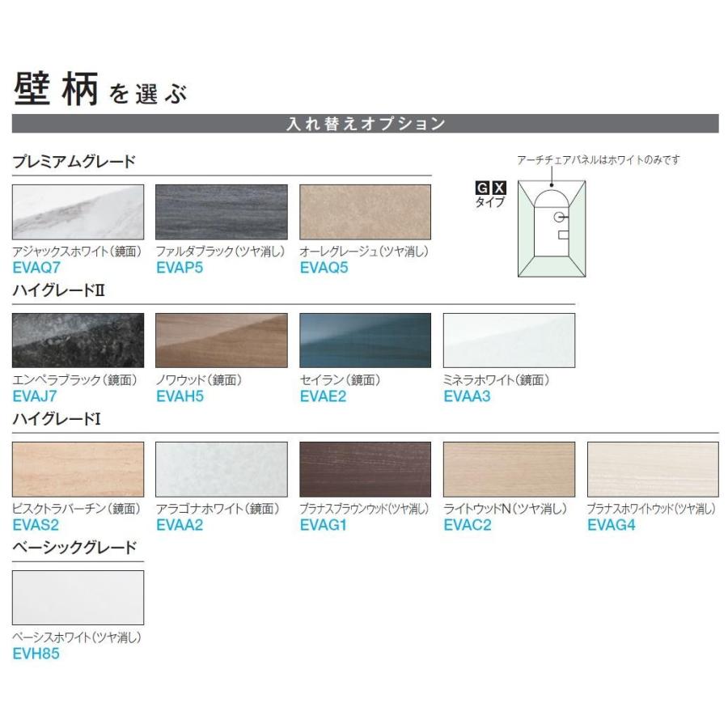728x728 pixels.
Task: Click the プレミアムグレード section heading
Action: [74, 162]
